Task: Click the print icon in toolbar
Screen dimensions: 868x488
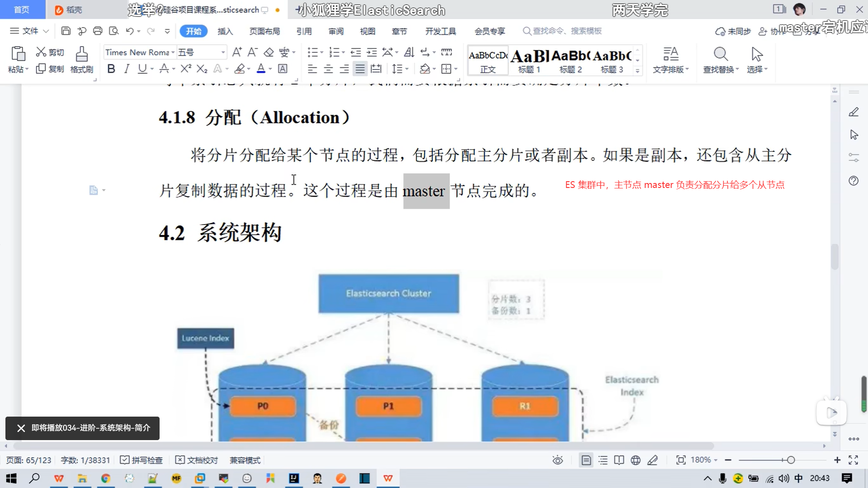Action: pos(98,31)
